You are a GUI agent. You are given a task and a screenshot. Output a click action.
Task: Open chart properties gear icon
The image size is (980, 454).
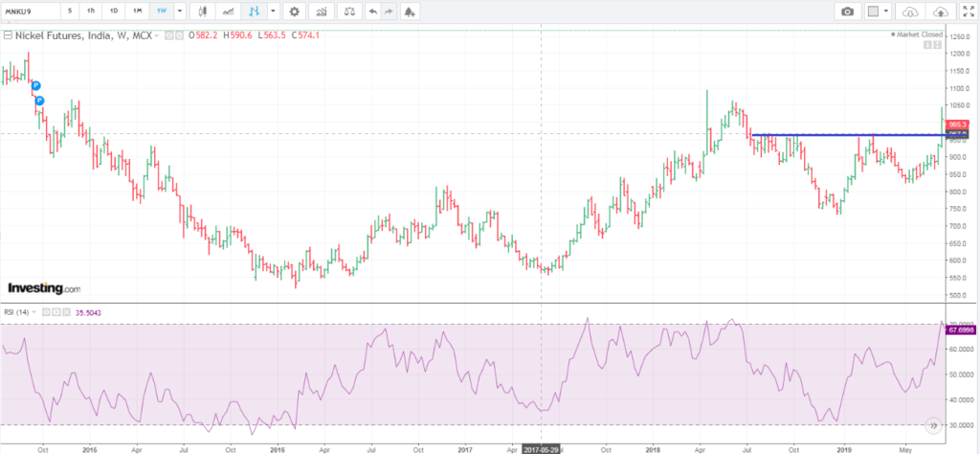click(x=295, y=11)
